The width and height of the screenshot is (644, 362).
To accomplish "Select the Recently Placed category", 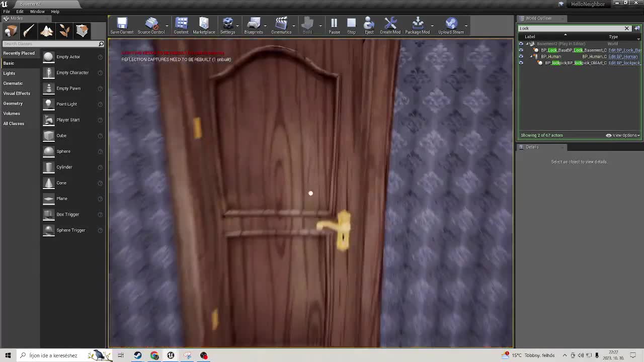I will (x=19, y=53).
